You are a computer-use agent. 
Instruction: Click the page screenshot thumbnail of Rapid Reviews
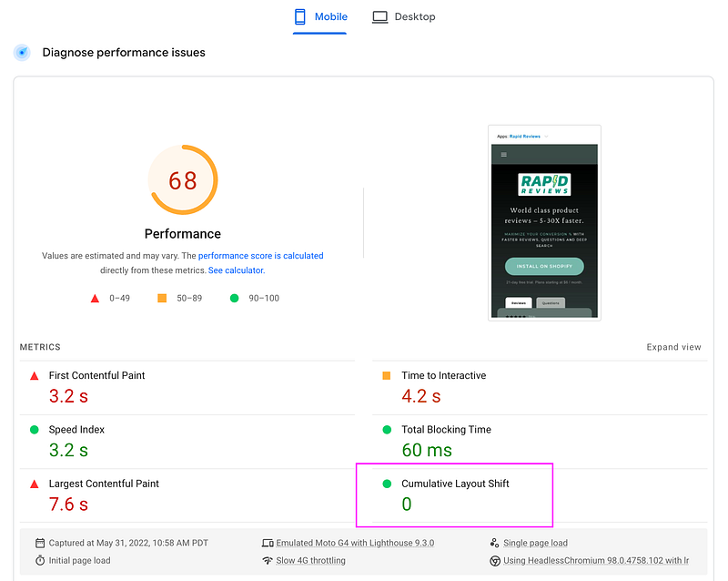544,222
